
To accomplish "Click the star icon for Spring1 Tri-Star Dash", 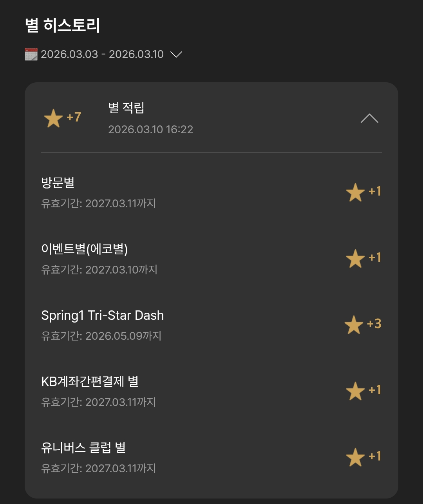I will tap(354, 325).
